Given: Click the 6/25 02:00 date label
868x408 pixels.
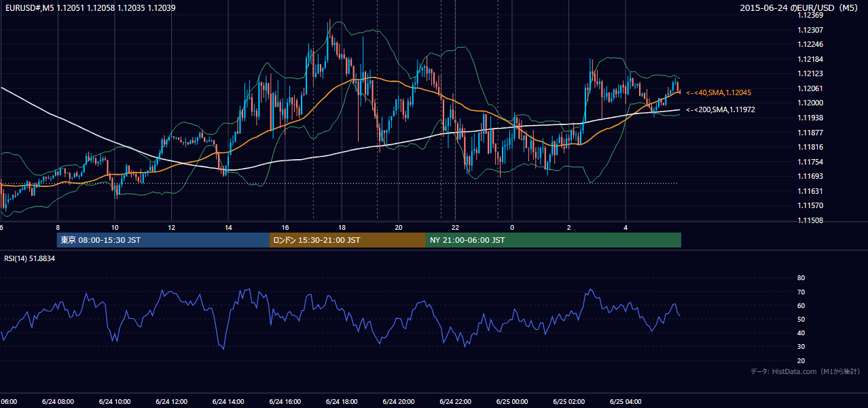Looking at the screenshot, I should [569, 401].
